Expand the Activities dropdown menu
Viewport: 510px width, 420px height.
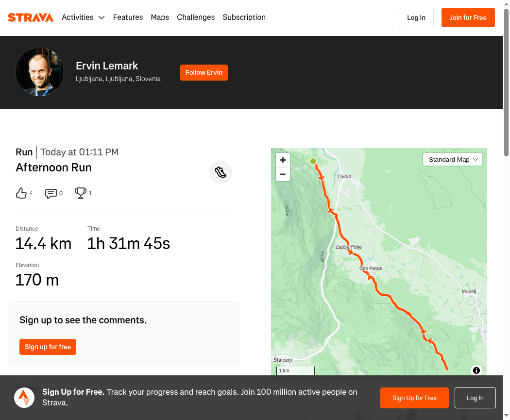(x=83, y=17)
